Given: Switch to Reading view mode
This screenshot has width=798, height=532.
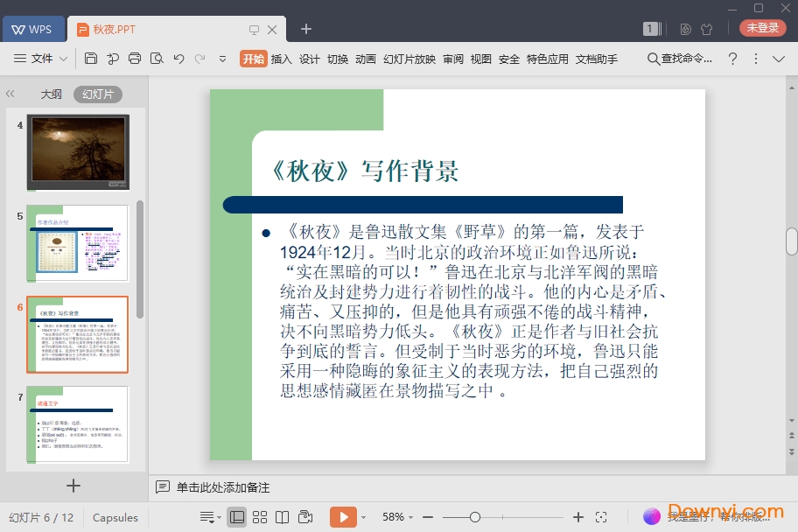Looking at the screenshot, I should click(x=282, y=516).
